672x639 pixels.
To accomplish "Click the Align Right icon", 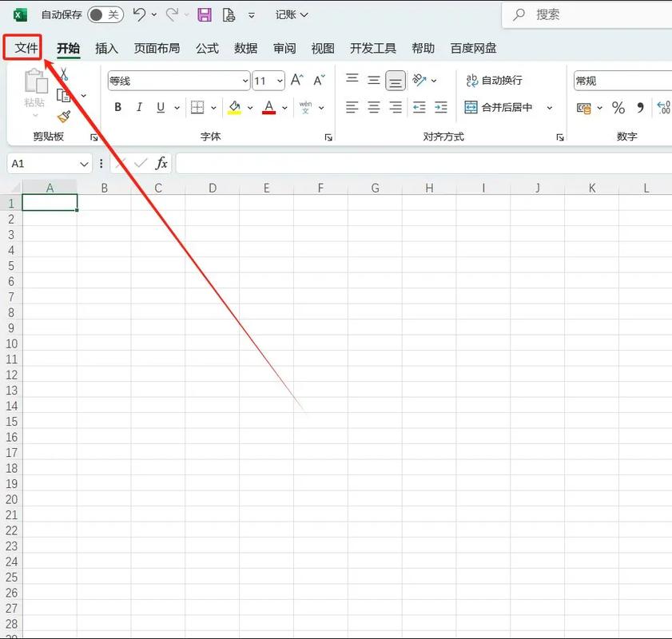I will coord(396,107).
